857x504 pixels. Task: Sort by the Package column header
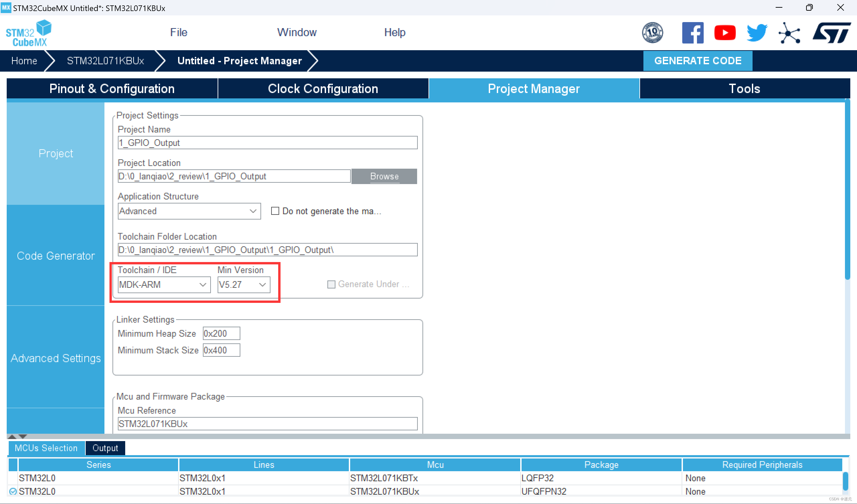click(601, 465)
